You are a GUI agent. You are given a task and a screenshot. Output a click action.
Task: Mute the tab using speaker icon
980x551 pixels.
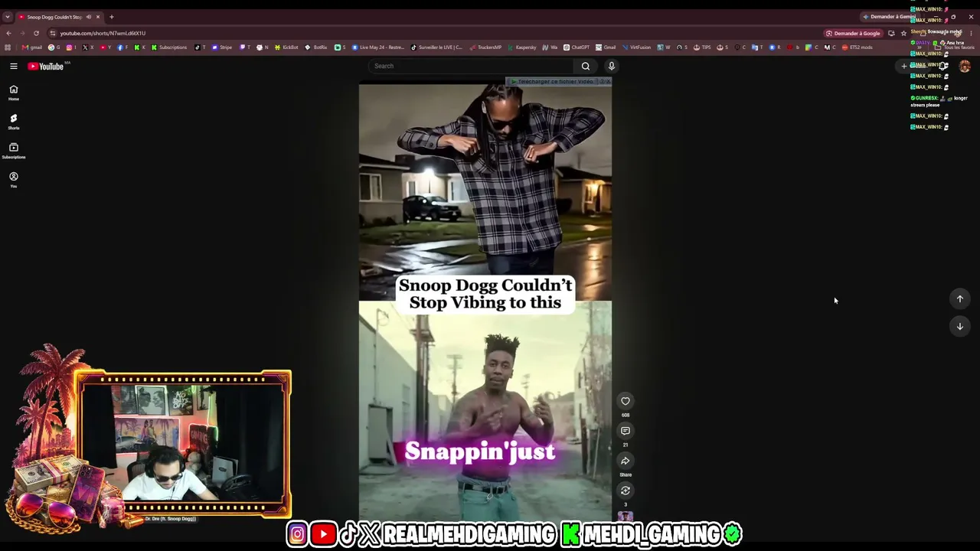click(x=89, y=17)
